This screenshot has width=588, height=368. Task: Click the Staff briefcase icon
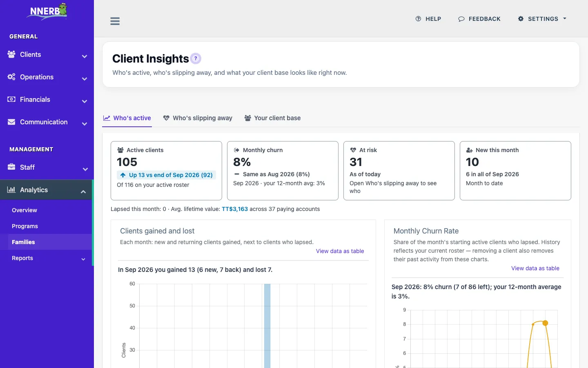pos(11,167)
